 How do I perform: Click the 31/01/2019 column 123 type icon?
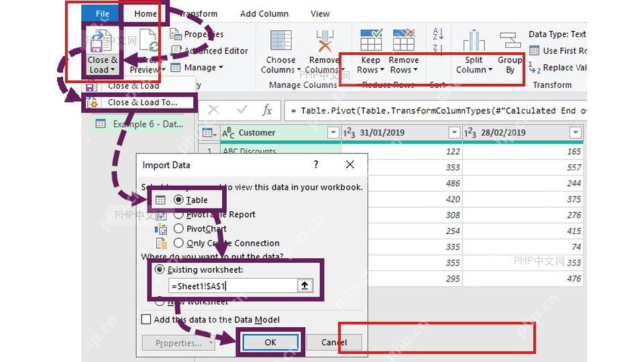pyautogui.click(x=349, y=133)
